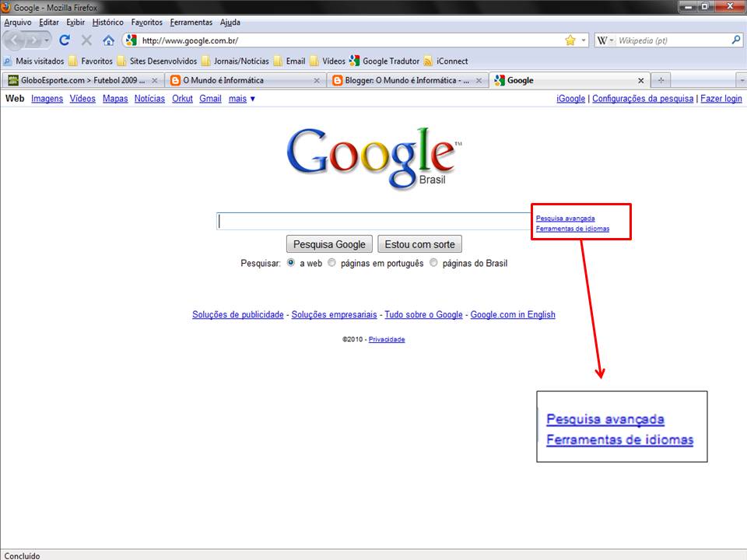This screenshot has width=747, height=560.
Task: Open the Favoritos bookmark folder
Action: coord(91,61)
